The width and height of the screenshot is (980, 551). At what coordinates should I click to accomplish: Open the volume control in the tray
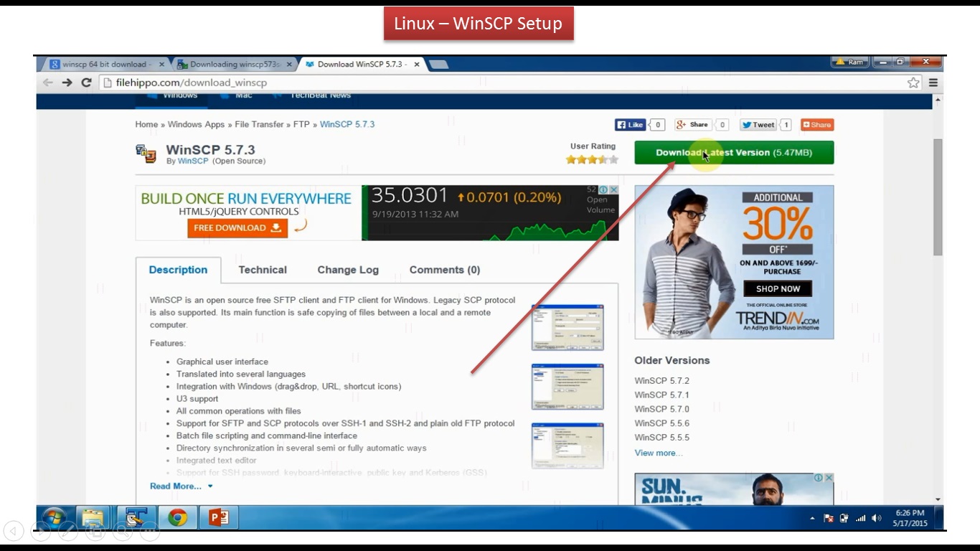[x=877, y=518]
